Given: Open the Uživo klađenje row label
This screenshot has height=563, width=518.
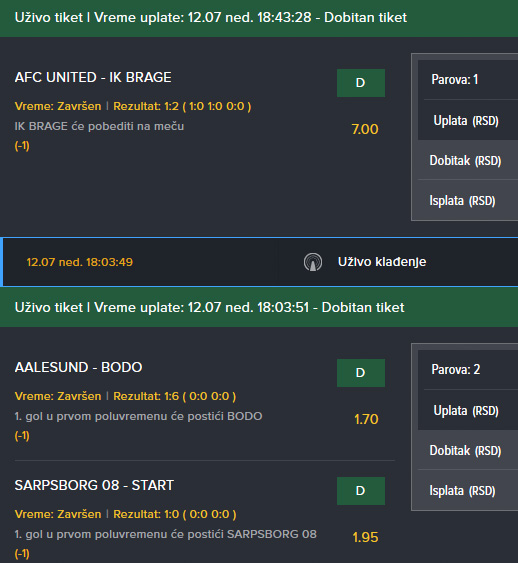Looking at the screenshot, I should click(382, 262).
